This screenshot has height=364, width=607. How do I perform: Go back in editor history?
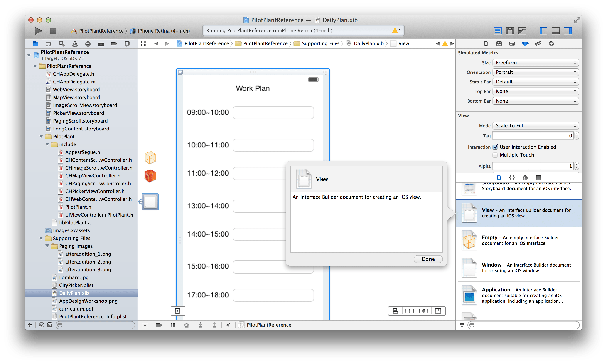click(x=156, y=44)
